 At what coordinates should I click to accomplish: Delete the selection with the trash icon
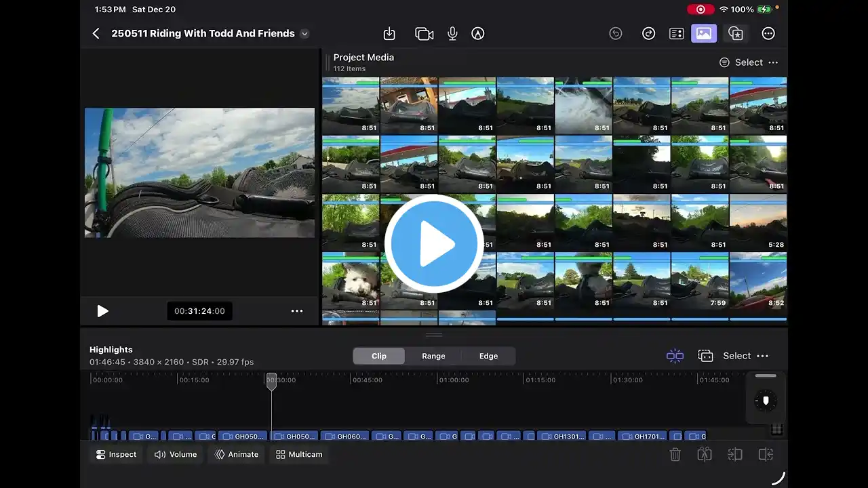(675, 455)
